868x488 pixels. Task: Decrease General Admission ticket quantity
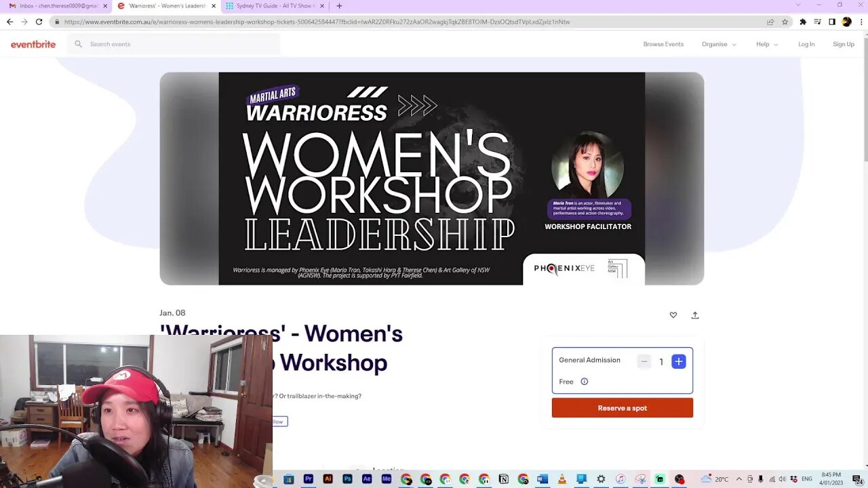pyautogui.click(x=644, y=362)
